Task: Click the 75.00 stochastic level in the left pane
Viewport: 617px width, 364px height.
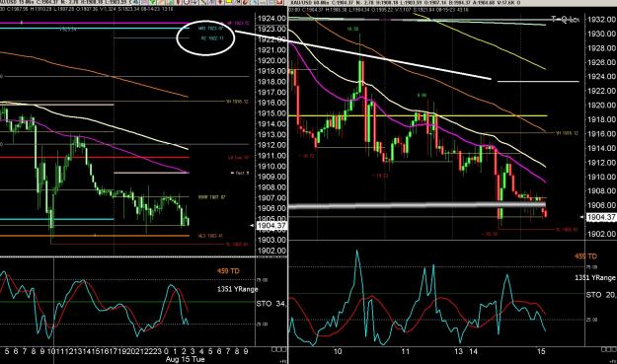Action: [262, 280]
